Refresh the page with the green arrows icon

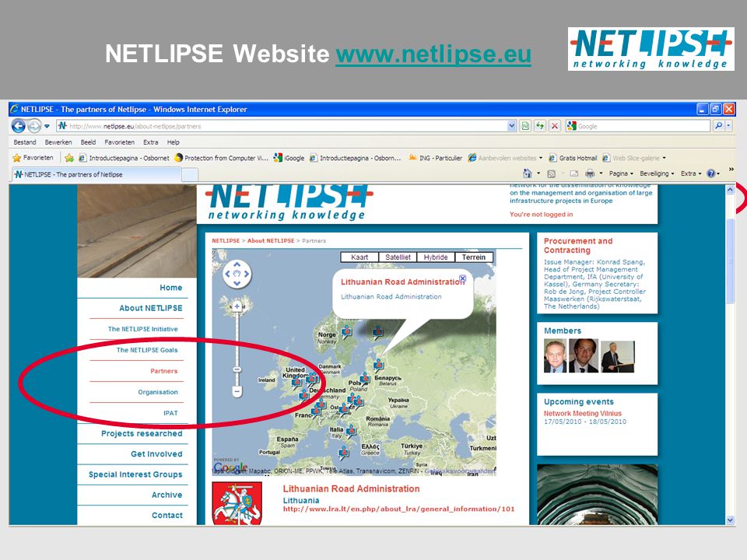(x=540, y=126)
